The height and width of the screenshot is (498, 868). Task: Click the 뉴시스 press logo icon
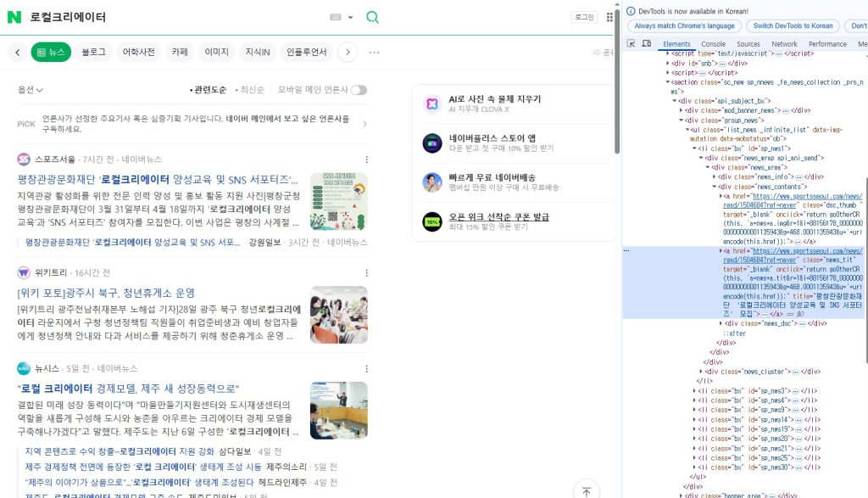24,368
